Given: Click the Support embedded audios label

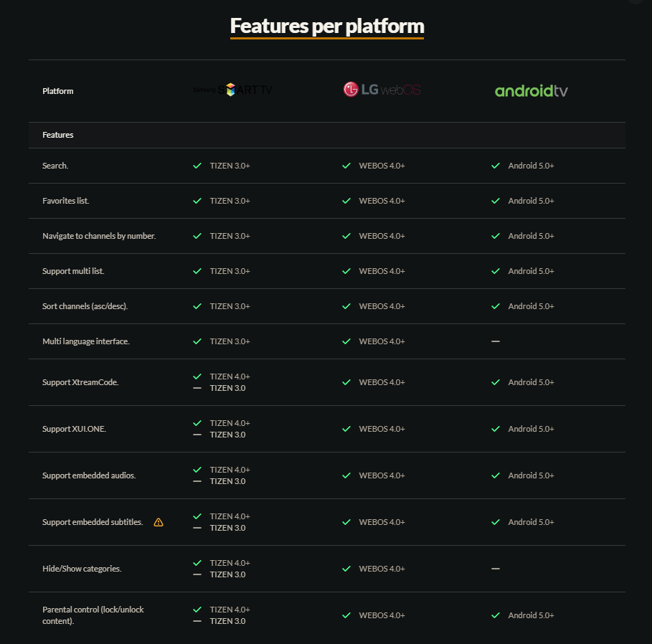Looking at the screenshot, I should pos(89,475).
